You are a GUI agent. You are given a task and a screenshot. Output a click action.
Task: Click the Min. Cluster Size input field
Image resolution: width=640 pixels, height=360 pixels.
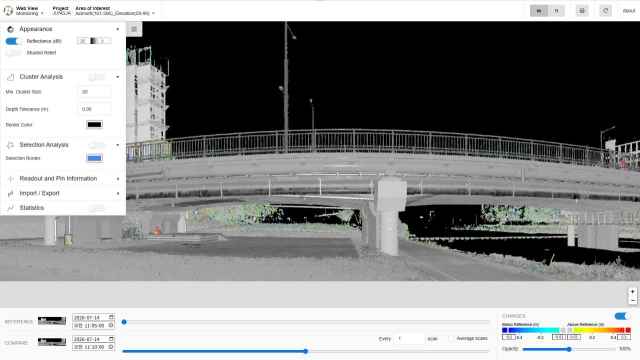[94, 92]
